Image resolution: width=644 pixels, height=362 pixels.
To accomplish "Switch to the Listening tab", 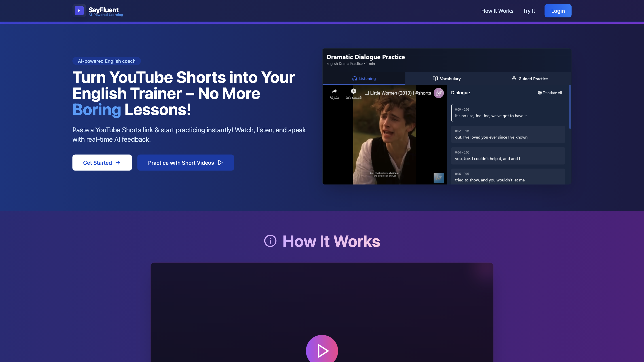I will tap(364, 78).
